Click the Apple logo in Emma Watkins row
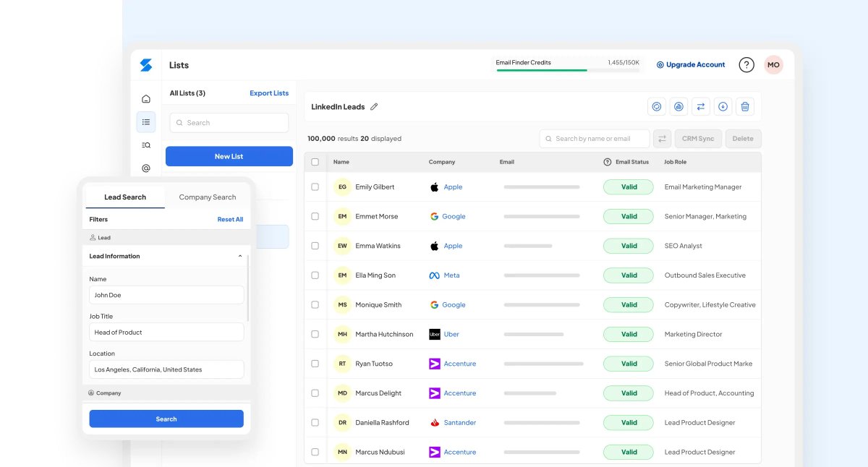This screenshot has width=868, height=467. (435, 246)
